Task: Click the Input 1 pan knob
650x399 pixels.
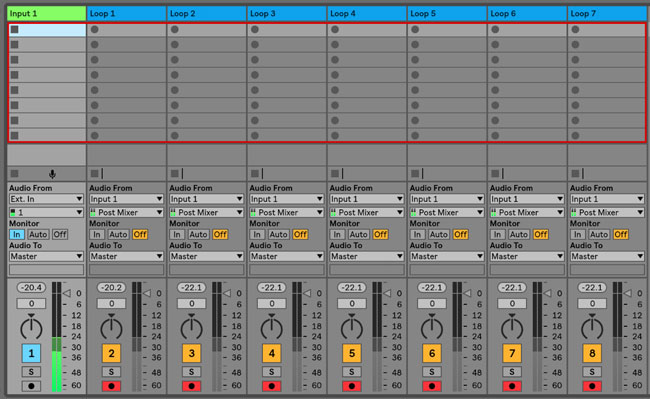Action: coord(31,327)
